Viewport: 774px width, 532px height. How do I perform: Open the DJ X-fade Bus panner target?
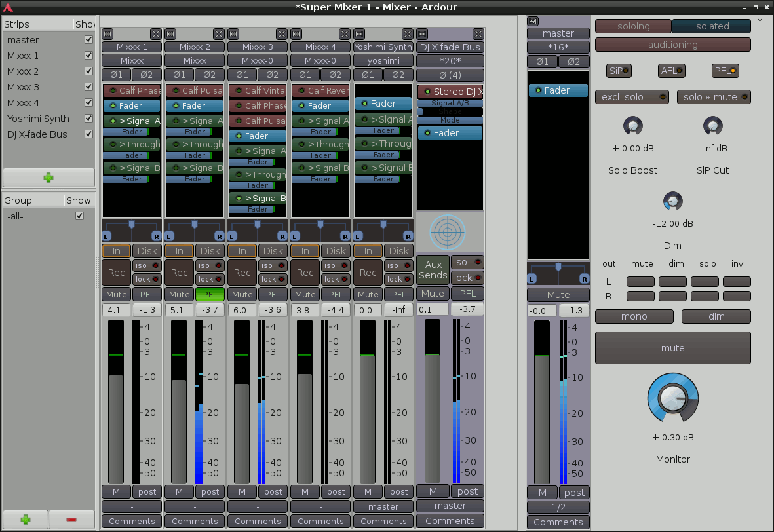coord(448,232)
